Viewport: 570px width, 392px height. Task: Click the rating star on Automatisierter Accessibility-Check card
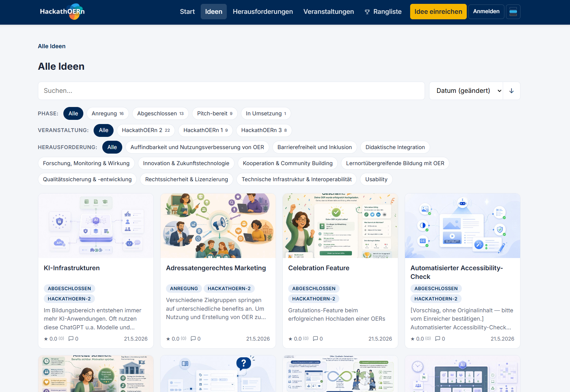(413, 339)
